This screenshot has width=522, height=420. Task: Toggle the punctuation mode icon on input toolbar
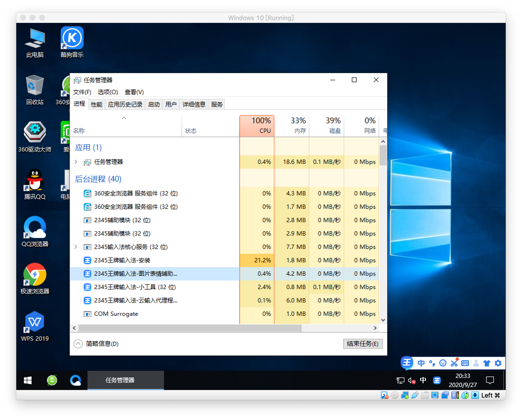[432, 363]
